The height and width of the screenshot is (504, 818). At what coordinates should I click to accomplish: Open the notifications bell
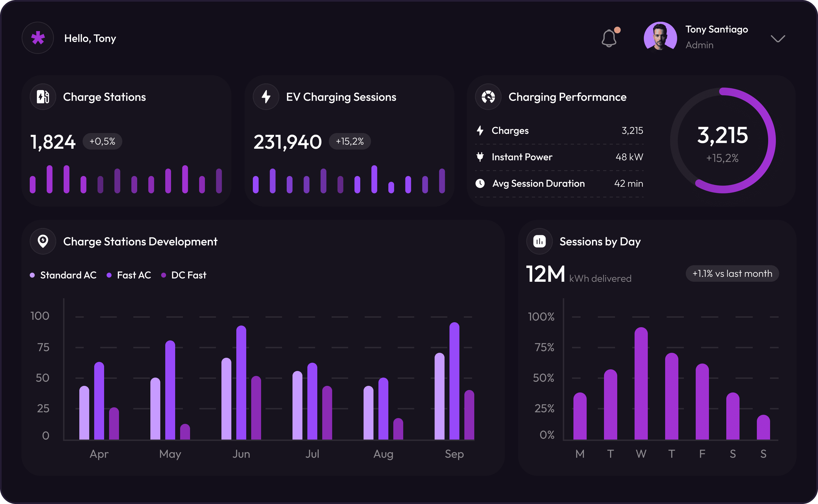(x=609, y=38)
